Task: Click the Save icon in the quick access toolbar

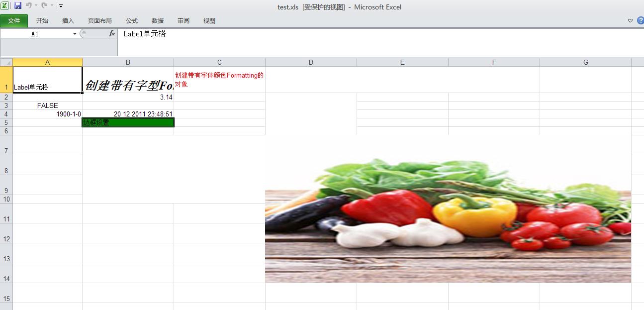Action: [x=18, y=6]
